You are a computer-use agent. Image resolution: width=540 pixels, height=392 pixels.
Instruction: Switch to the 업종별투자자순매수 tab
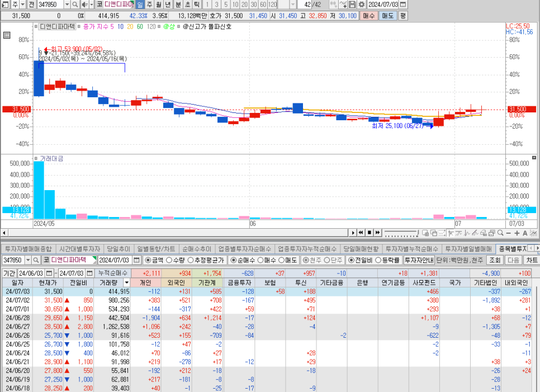tap(244, 249)
